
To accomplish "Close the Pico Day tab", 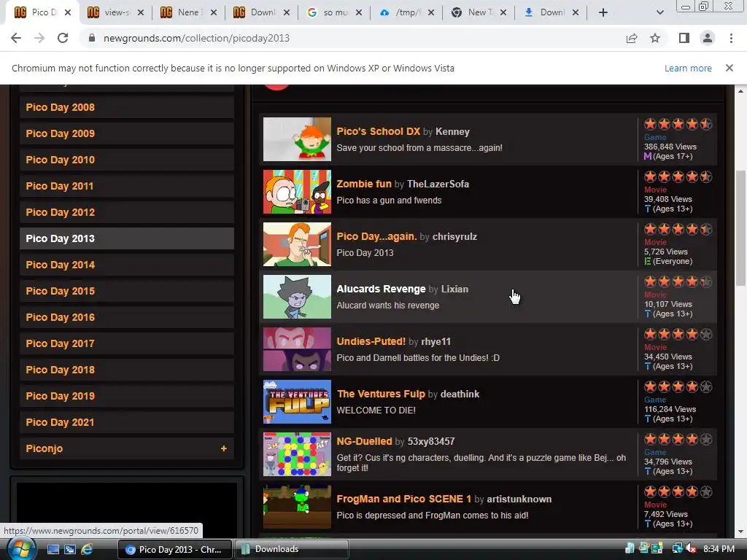I will pos(68,12).
